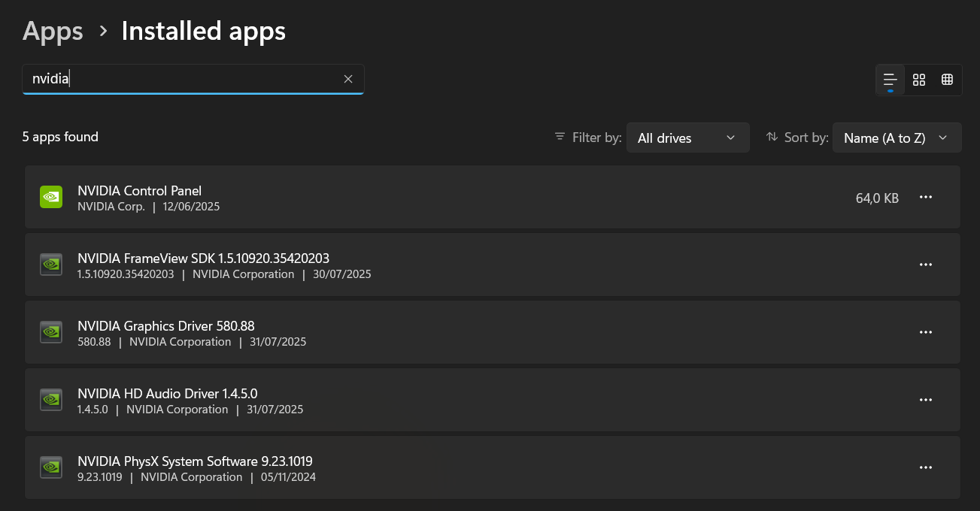Viewport: 980px width, 511px height.
Task: Open more options for NVIDIA Graphics Driver 580.88
Action: click(x=926, y=332)
